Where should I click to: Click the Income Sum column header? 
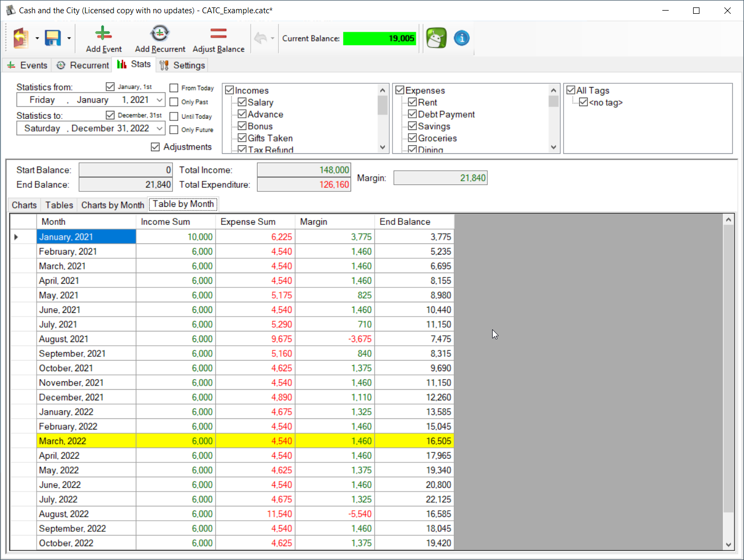(176, 222)
